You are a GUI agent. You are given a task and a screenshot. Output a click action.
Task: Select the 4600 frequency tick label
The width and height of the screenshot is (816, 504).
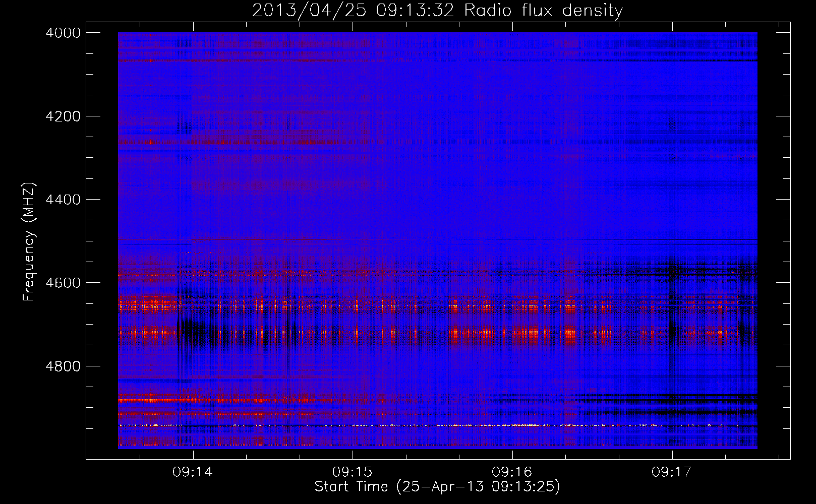coord(63,283)
